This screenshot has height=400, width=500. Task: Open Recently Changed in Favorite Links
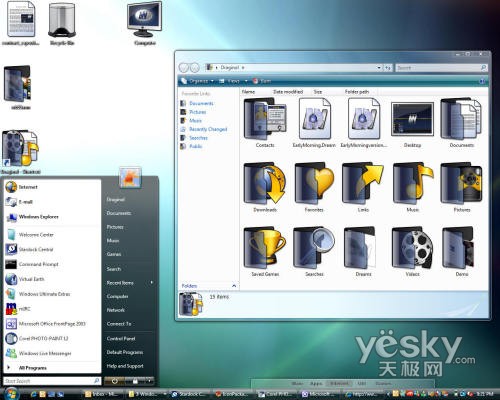208,129
